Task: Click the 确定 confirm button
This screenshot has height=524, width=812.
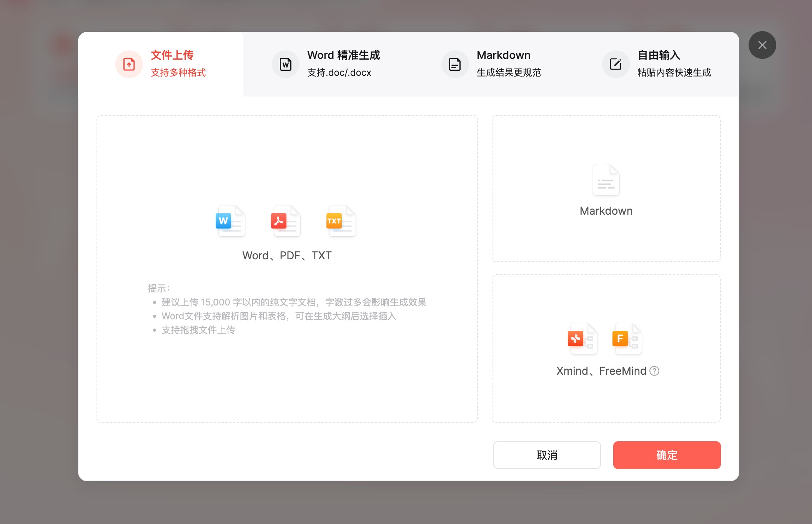Action: tap(667, 455)
